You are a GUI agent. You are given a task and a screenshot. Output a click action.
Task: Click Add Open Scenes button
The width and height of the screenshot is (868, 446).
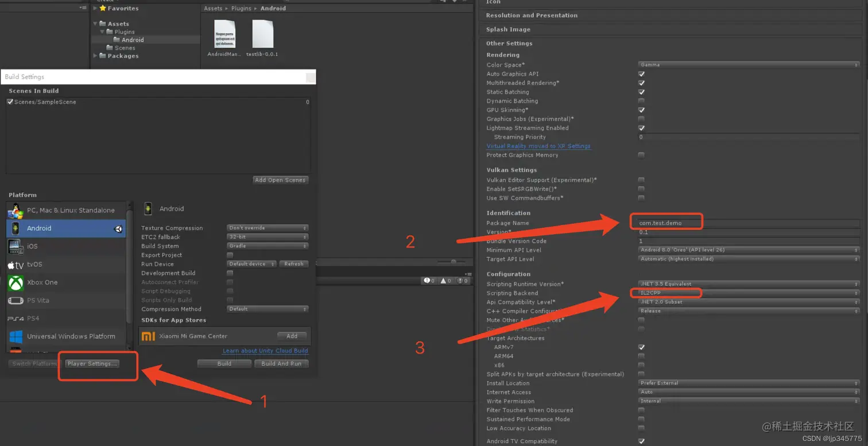click(x=280, y=180)
